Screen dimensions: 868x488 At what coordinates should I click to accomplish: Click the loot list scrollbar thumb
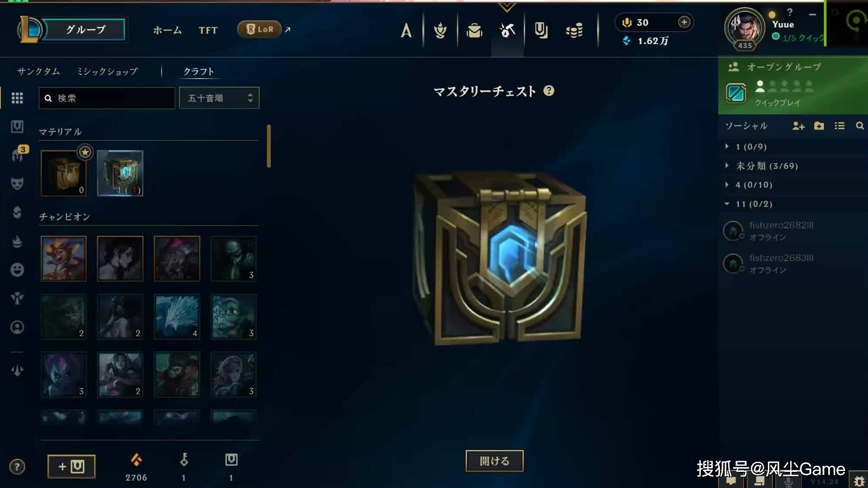pyautogui.click(x=269, y=146)
